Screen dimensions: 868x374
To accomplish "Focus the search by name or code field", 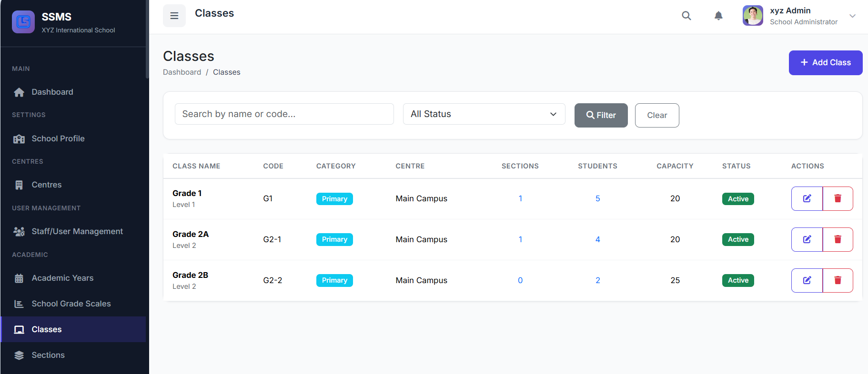I will click(x=284, y=114).
